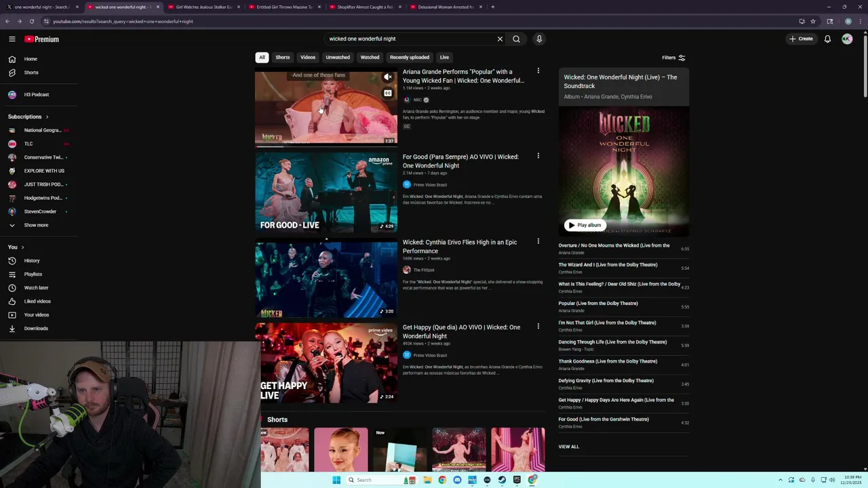Image resolution: width=868 pixels, height=488 pixels.
Task: Open the Windows Start menu
Action: pyautogui.click(x=336, y=480)
